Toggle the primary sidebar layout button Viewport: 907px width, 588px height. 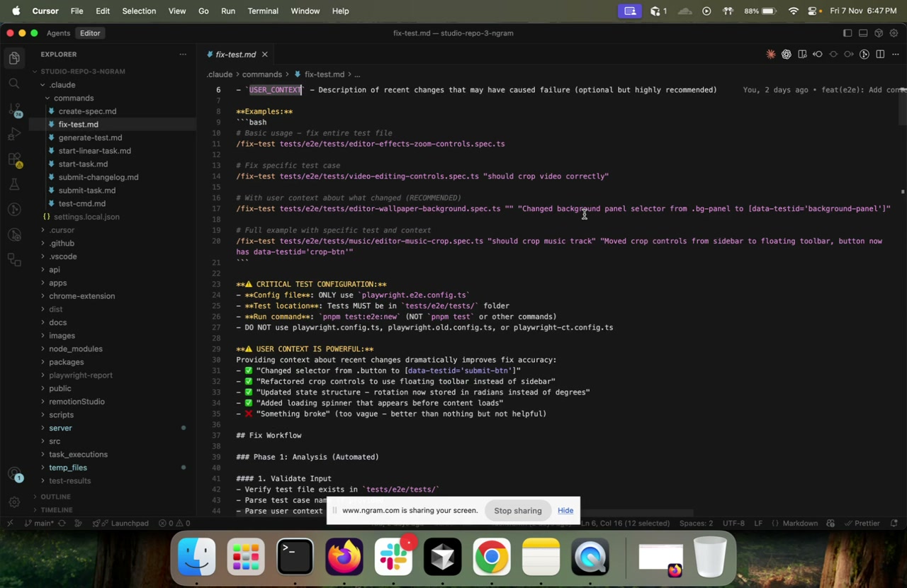(x=847, y=33)
